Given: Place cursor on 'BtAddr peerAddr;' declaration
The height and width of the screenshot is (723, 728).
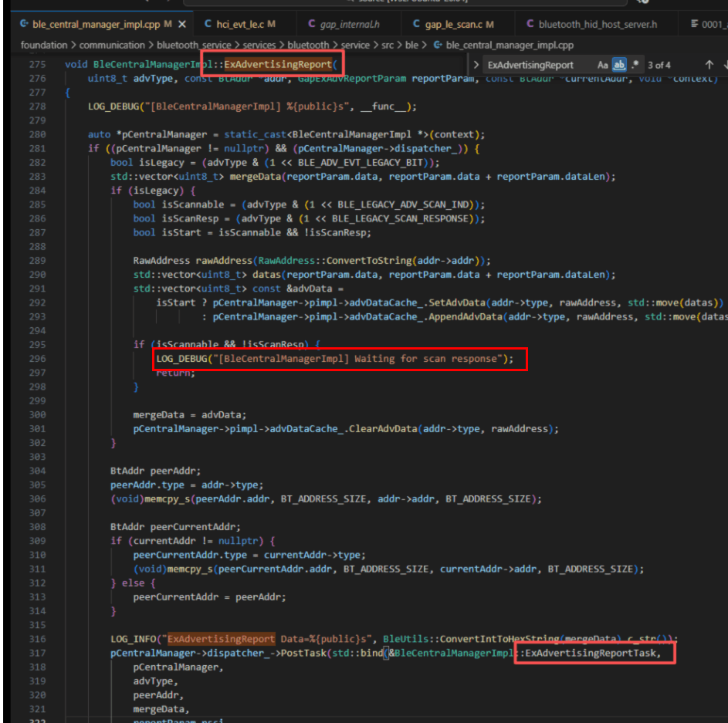Looking at the screenshot, I should coord(155,471).
